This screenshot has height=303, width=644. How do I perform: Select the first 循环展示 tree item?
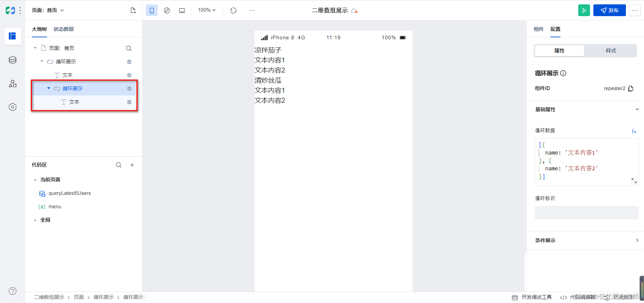(x=66, y=62)
